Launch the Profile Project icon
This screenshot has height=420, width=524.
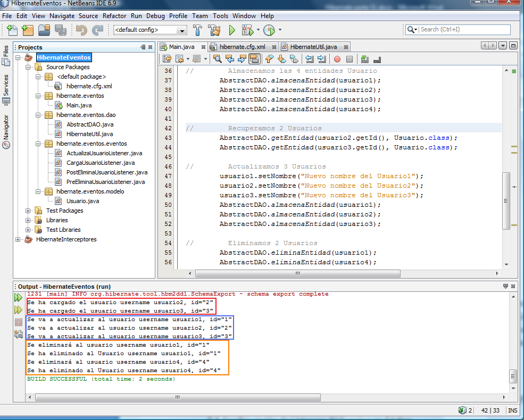pos(270,30)
